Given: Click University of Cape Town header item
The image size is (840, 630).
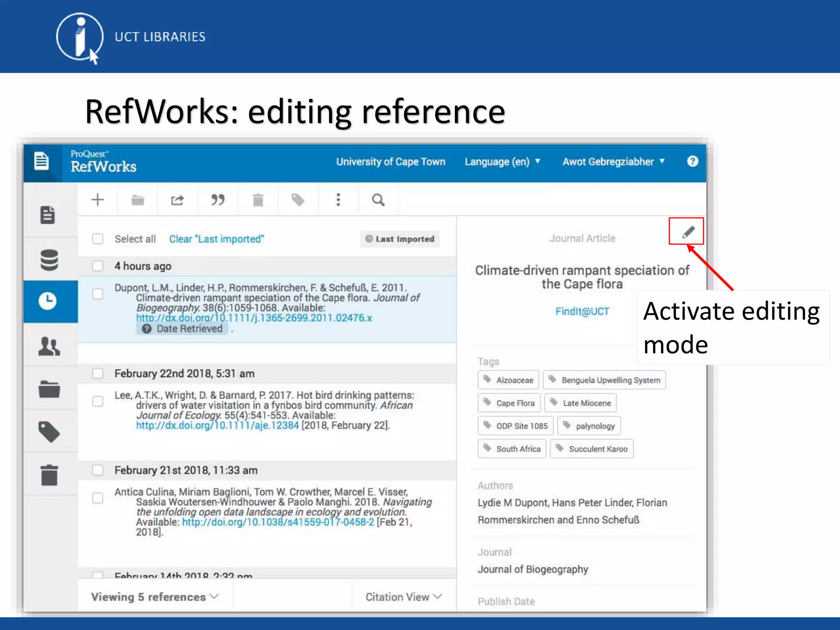Looking at the screenshot, I should tap(390, 162).
